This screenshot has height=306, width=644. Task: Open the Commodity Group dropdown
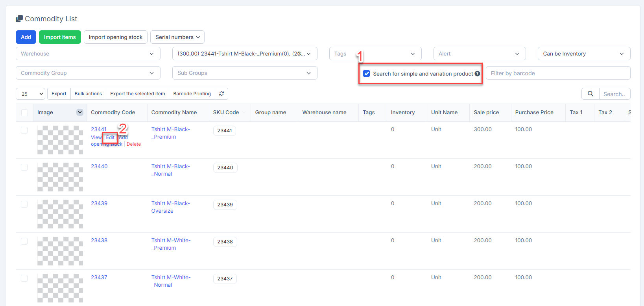coord(88,73)
